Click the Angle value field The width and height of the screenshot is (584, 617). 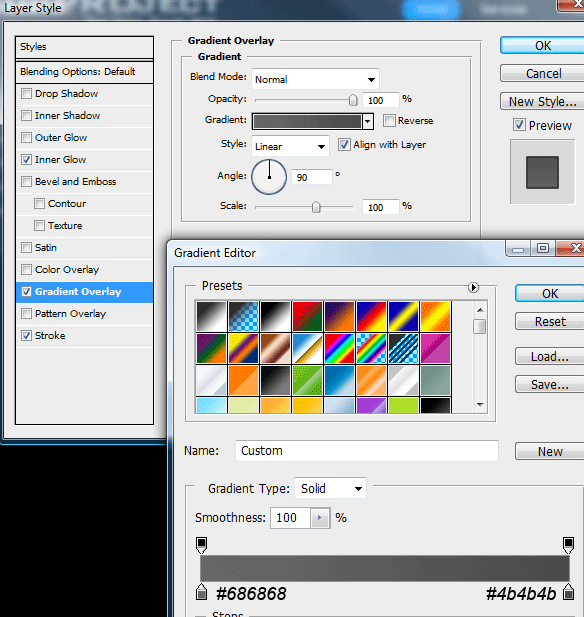312,177
